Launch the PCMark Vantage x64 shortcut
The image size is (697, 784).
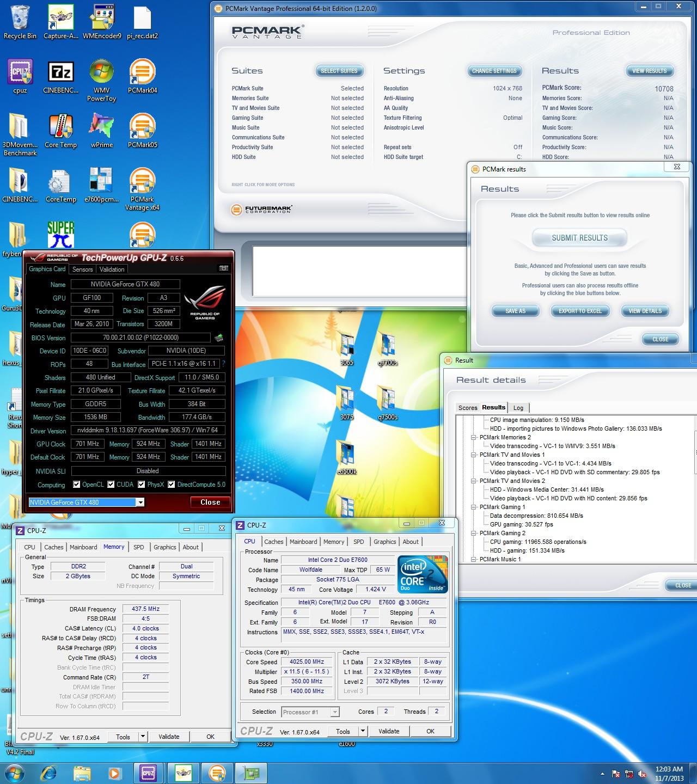coord(142,189)
